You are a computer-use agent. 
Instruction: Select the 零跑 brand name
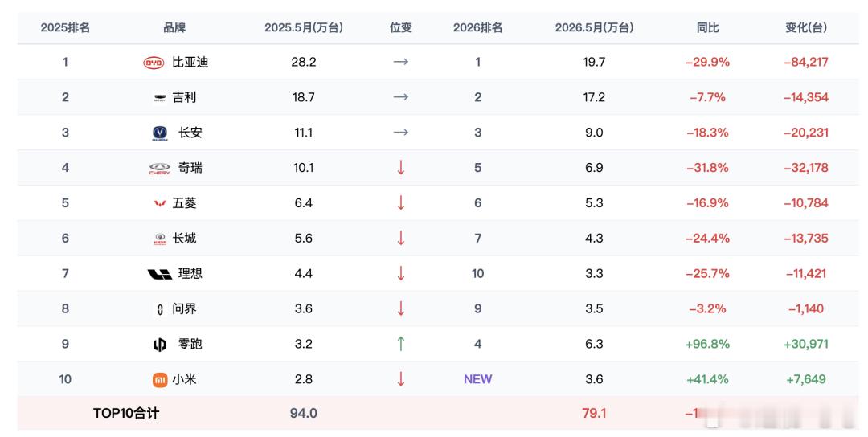click(190, 344)
